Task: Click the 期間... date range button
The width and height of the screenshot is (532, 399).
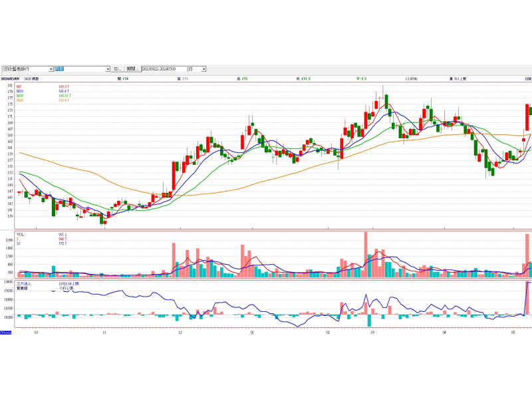Action: tap(132, 68)
